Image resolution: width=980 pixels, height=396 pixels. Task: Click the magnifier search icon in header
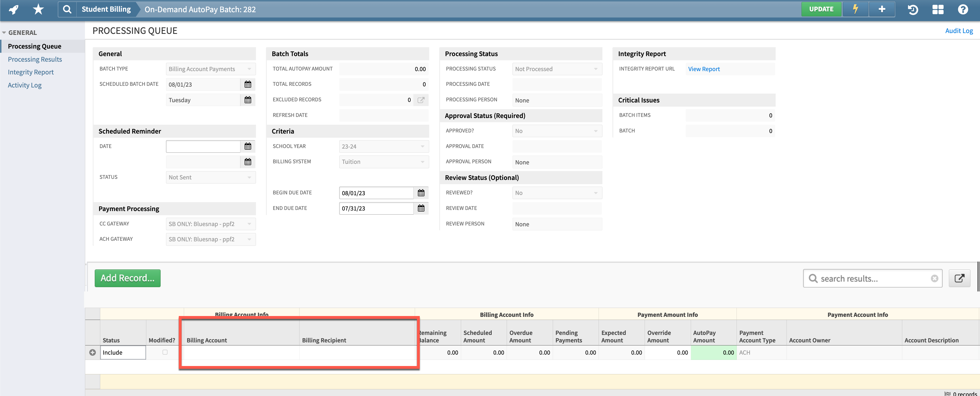tap(67, 9)
